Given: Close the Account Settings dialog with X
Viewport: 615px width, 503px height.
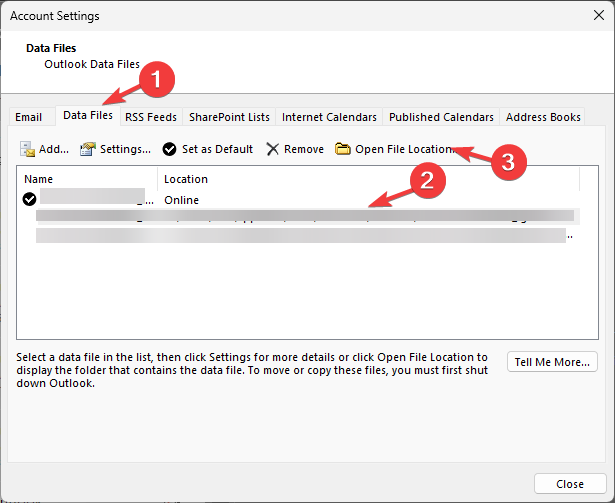Looking at the screenshot, I should point(599,15).
